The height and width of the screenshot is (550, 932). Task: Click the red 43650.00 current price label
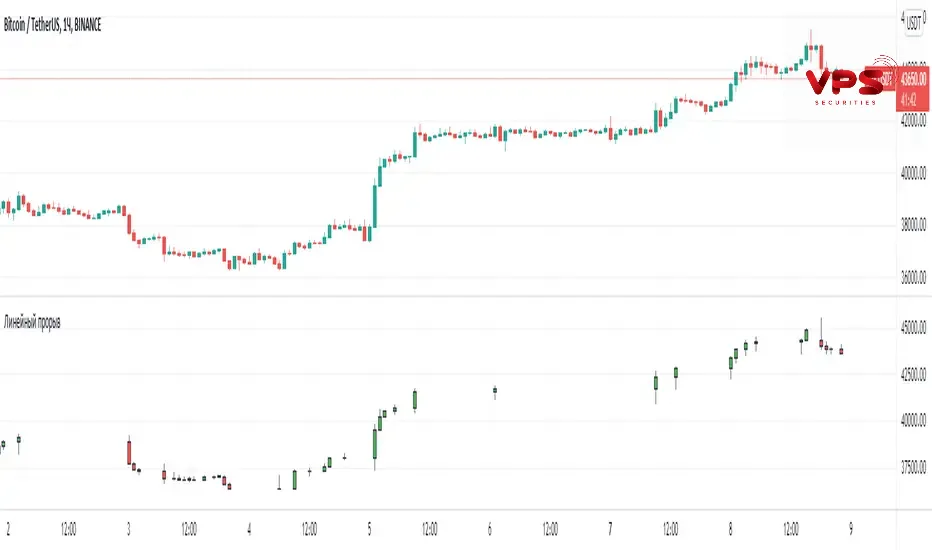[911, 77]
